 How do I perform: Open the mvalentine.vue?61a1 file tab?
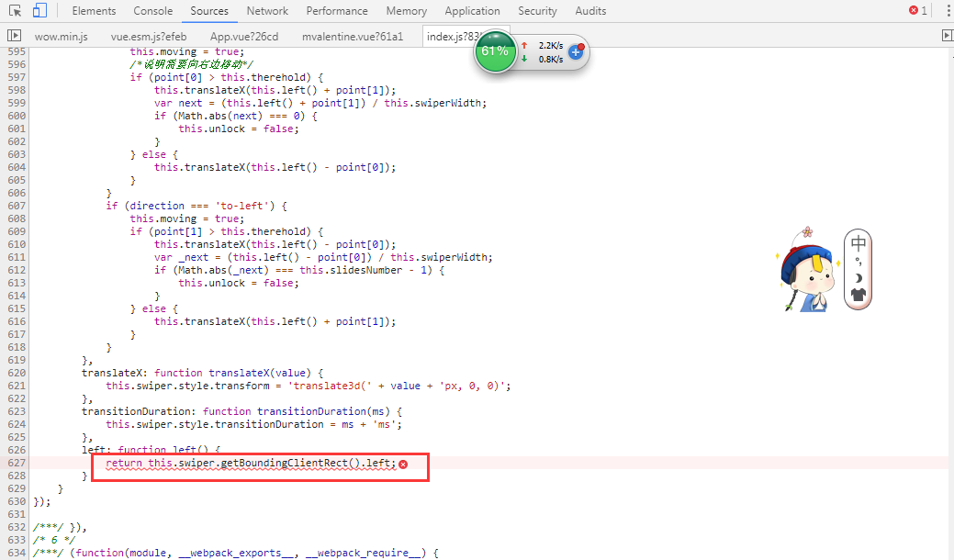(x=353, y=37)
